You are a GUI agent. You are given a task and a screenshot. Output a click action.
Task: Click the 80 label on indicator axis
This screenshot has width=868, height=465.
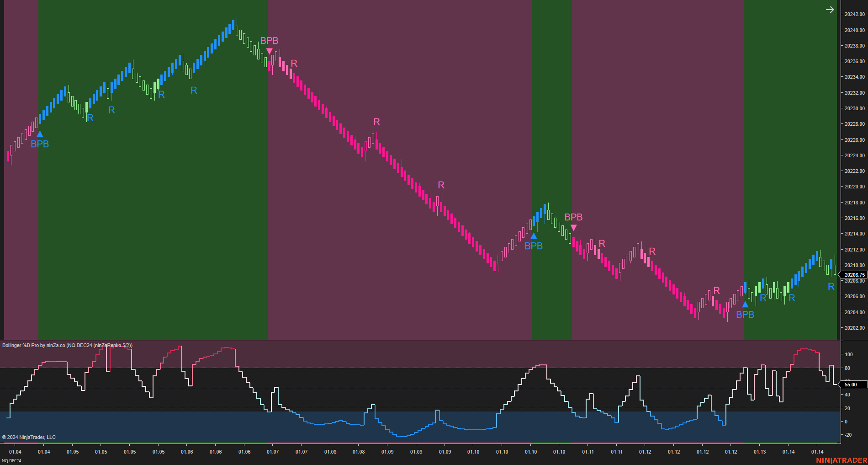pos(847,368)
